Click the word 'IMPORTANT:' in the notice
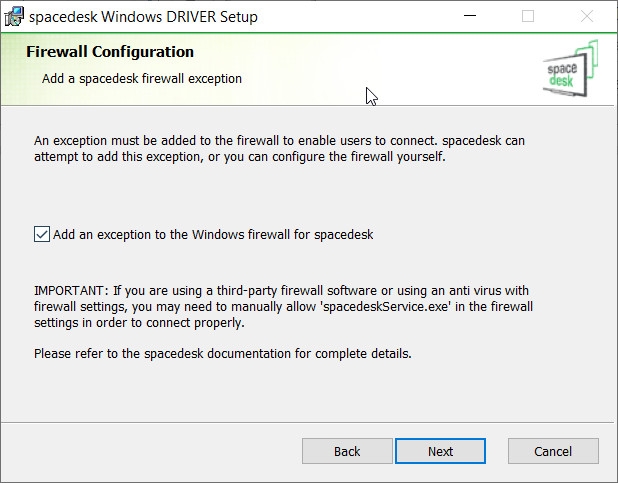 (x=71, y=291)
